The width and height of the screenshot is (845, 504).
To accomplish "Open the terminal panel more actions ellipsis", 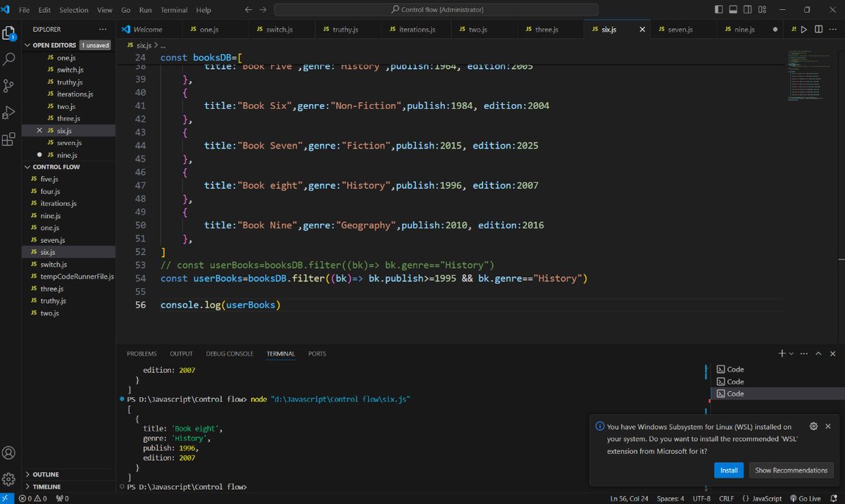I will 804,353.
